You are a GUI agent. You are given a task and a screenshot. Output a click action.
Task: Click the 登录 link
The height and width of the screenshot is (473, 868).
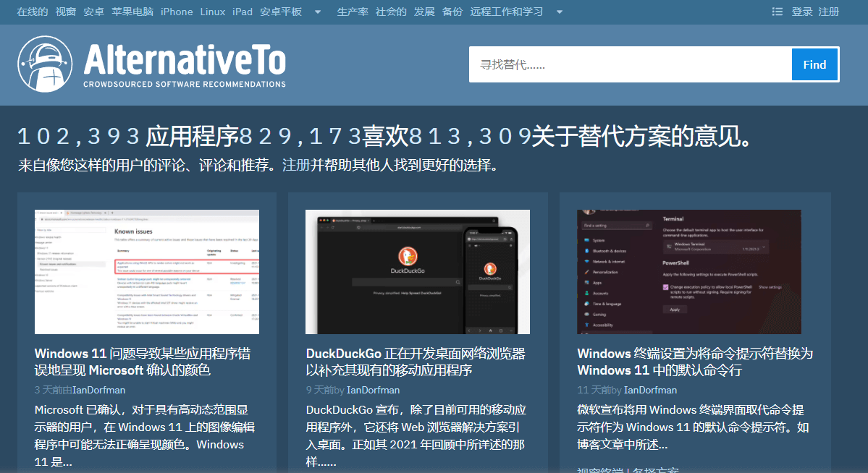click(804, 12)
